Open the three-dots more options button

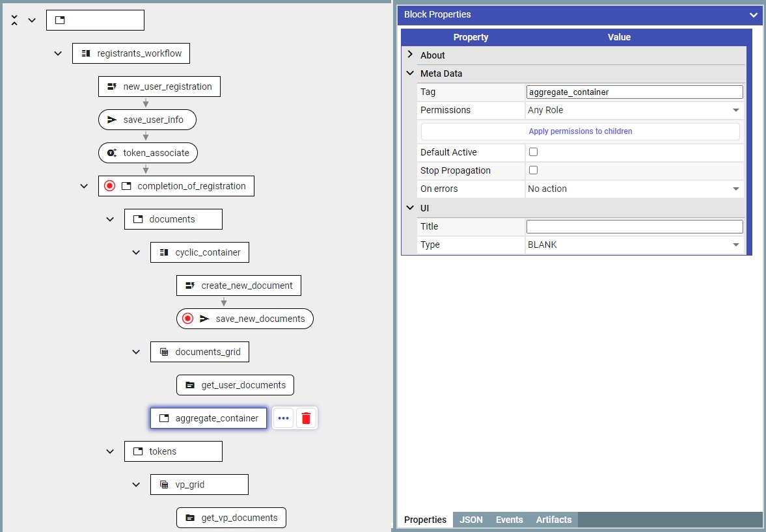pyautogui.click(x=283, y=418)
